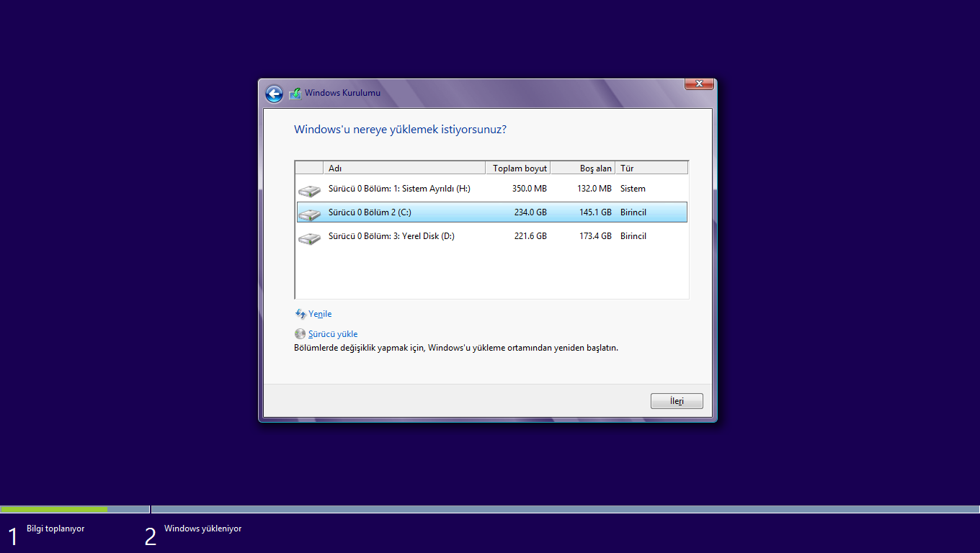
Task: Select Sürücü 0 Bölüm 2 (C:) row
Action: (x=491, y=212)
